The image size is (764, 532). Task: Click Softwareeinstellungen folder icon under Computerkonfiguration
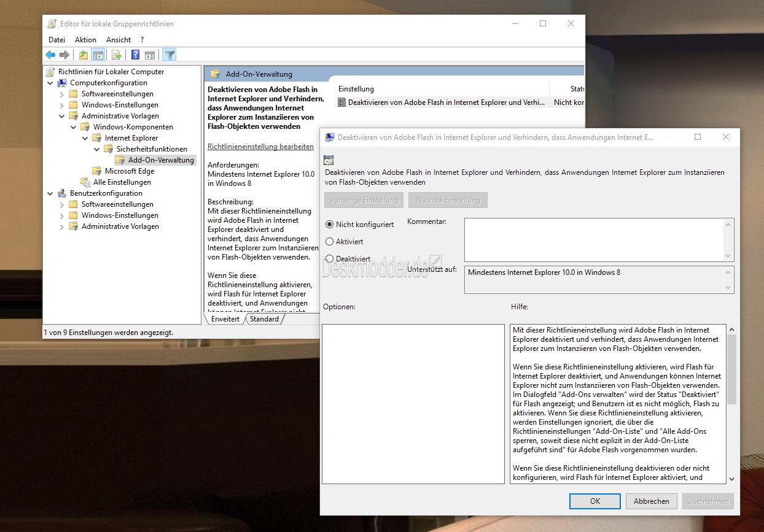coord(74,94)
